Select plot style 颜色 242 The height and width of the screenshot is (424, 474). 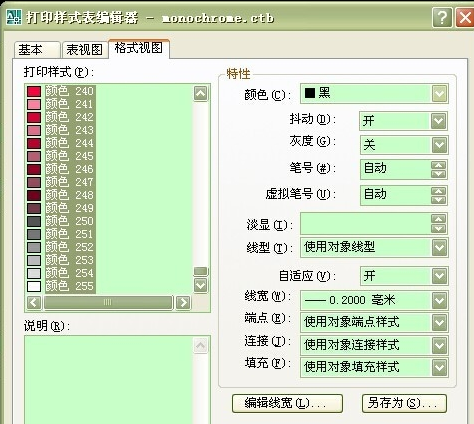click(x=69, y=117)
